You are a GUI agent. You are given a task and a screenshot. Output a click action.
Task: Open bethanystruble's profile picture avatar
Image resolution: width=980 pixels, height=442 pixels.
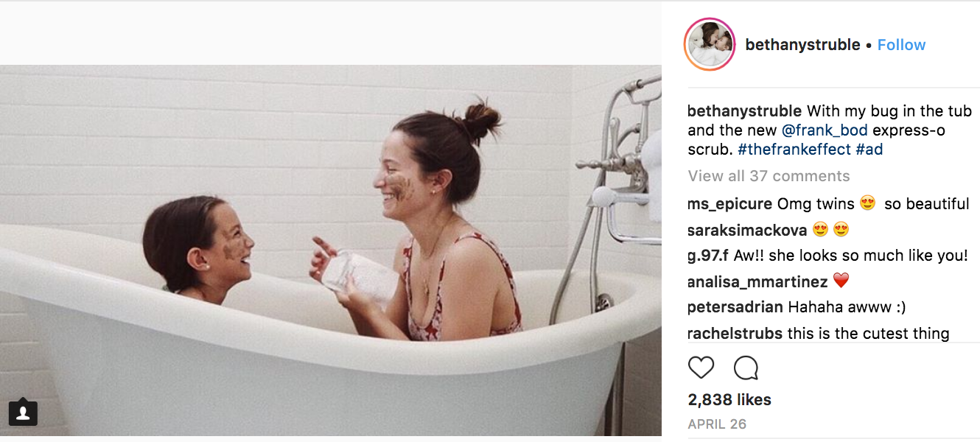(710, 44)
